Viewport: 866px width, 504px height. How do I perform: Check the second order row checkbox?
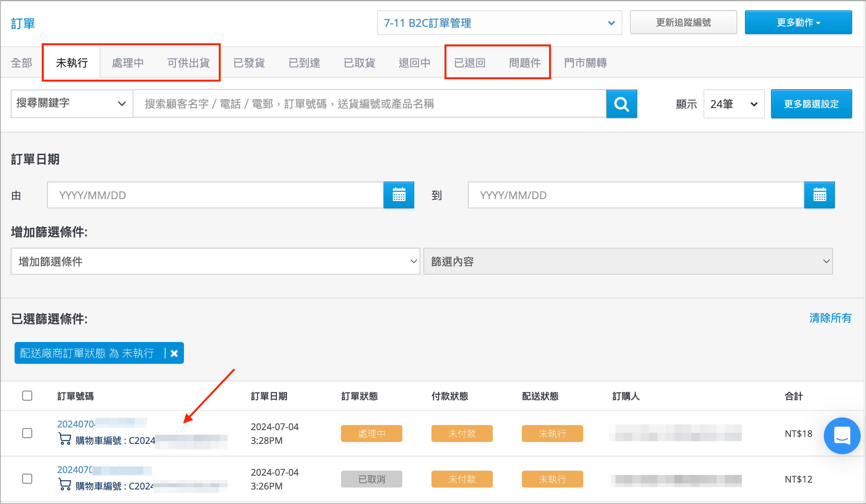point(27,479)
